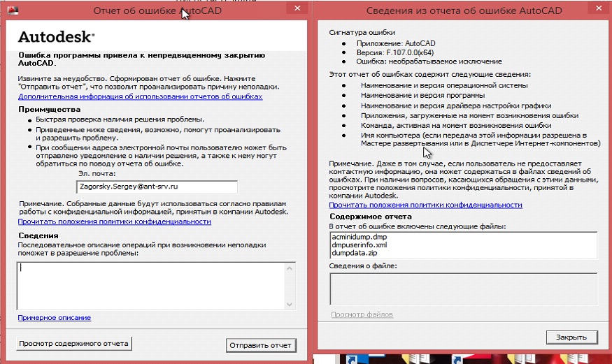The width and height of the screenshot is (612, 364).
Task: Click the 'Закрыть' button
Action: pyautogui.click(x=571, y=337)
